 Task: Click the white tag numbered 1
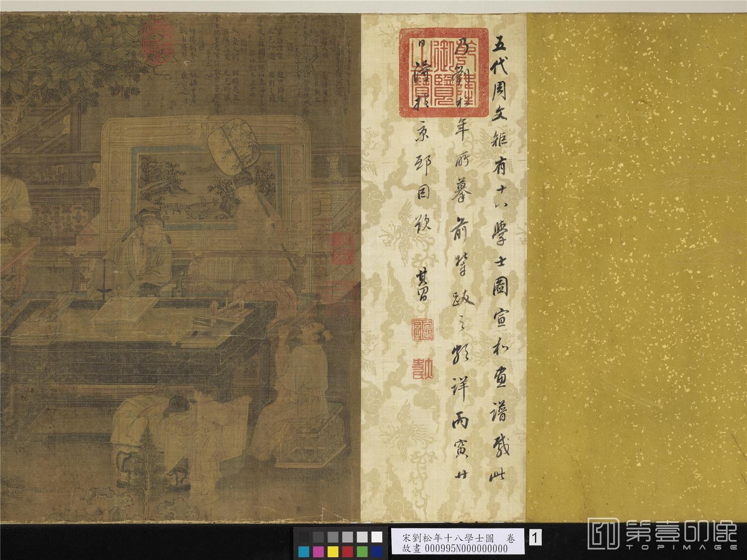[x=535, y=537]
